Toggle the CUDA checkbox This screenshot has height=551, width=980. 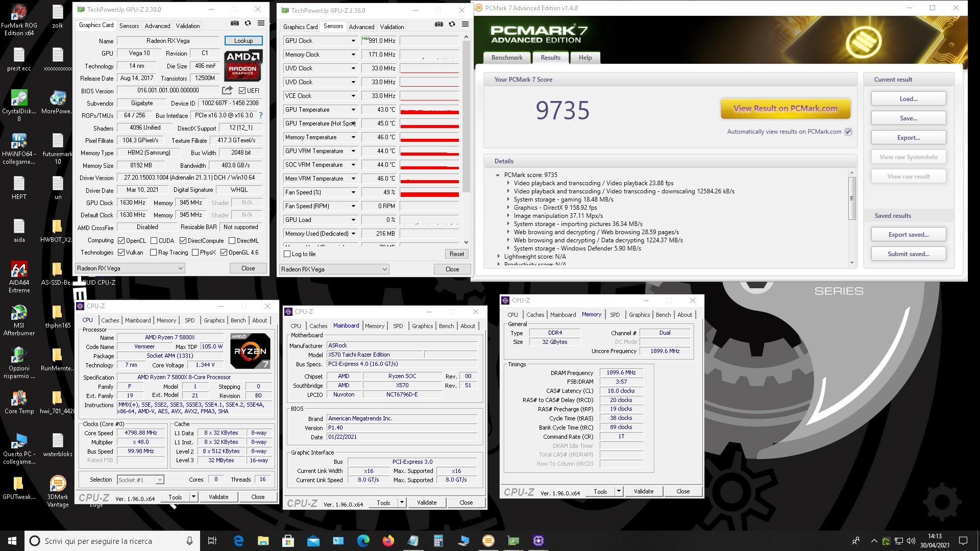point(154,241)
